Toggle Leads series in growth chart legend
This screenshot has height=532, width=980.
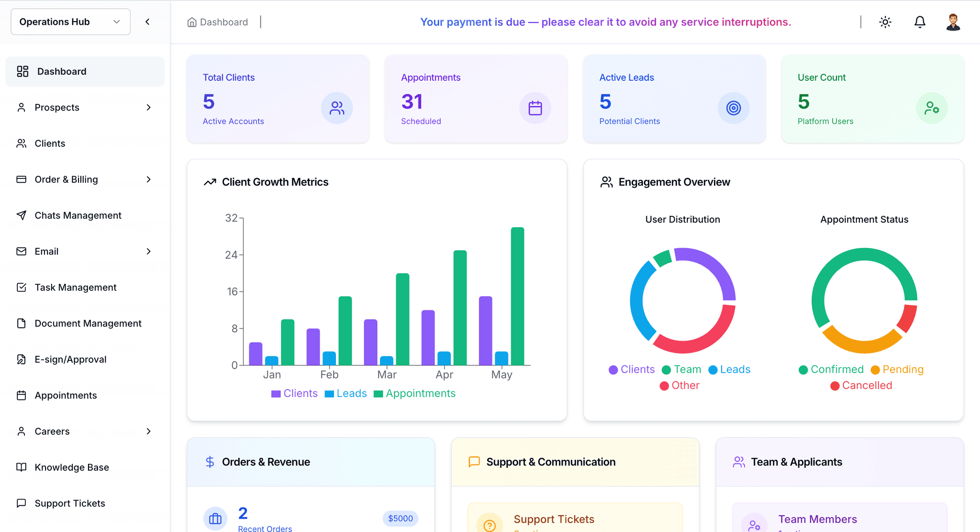pos(345,393)
